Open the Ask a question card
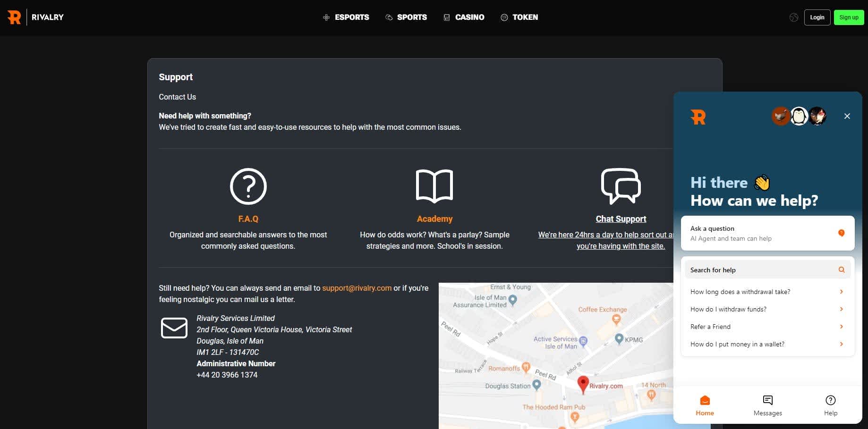 768,233
